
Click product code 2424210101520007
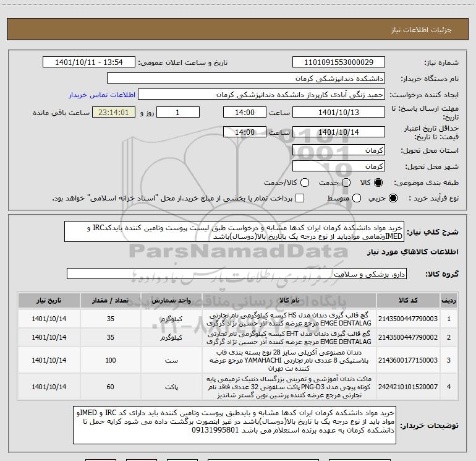[x=408, y=387]
